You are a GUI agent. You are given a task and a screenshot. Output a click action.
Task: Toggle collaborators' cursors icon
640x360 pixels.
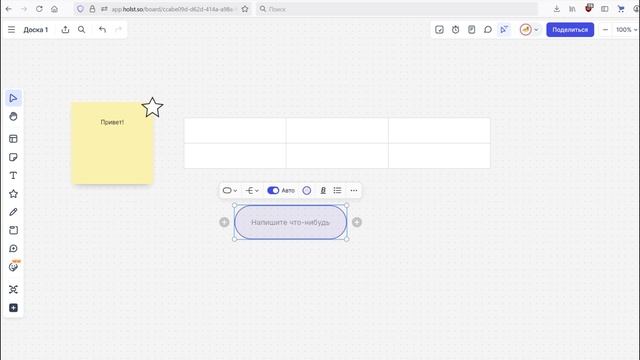point(504,29)
